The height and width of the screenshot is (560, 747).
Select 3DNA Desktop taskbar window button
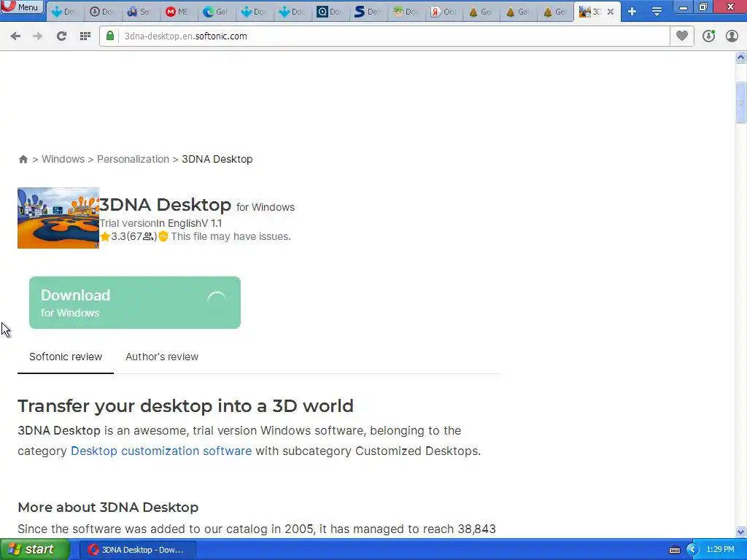(x=136, y=550)
